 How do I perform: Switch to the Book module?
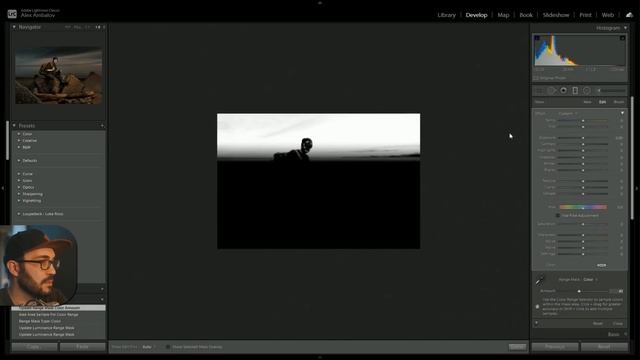pos(526,15)
